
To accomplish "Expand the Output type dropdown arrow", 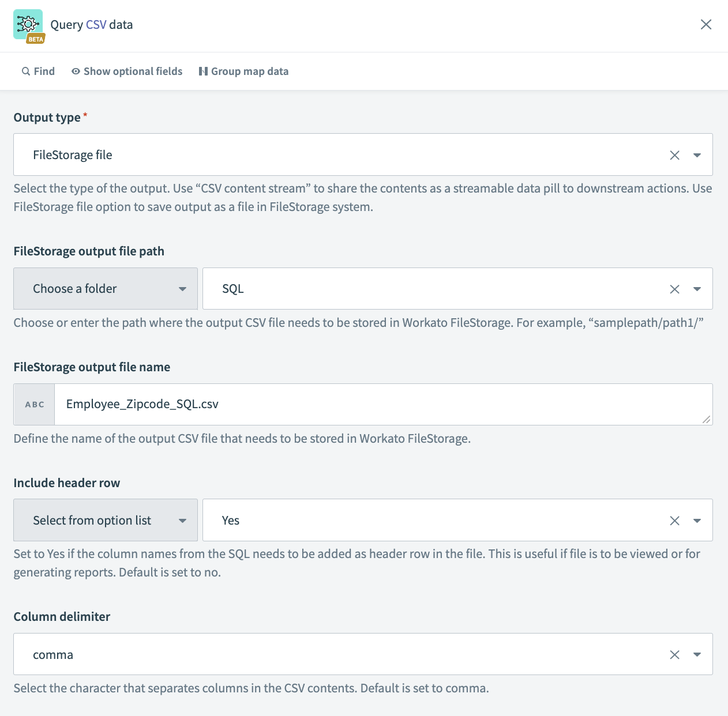I will tap(697, 155).
